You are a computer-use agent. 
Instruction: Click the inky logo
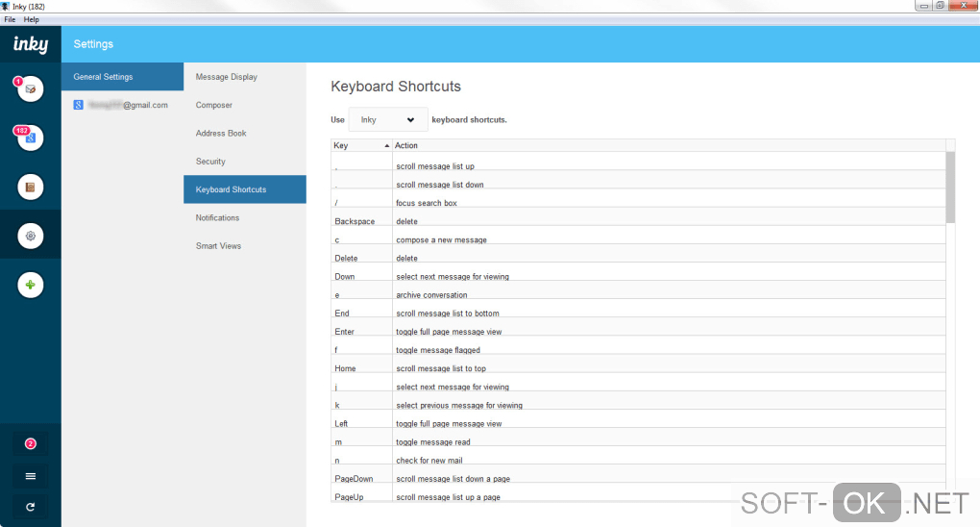[31, 44]
